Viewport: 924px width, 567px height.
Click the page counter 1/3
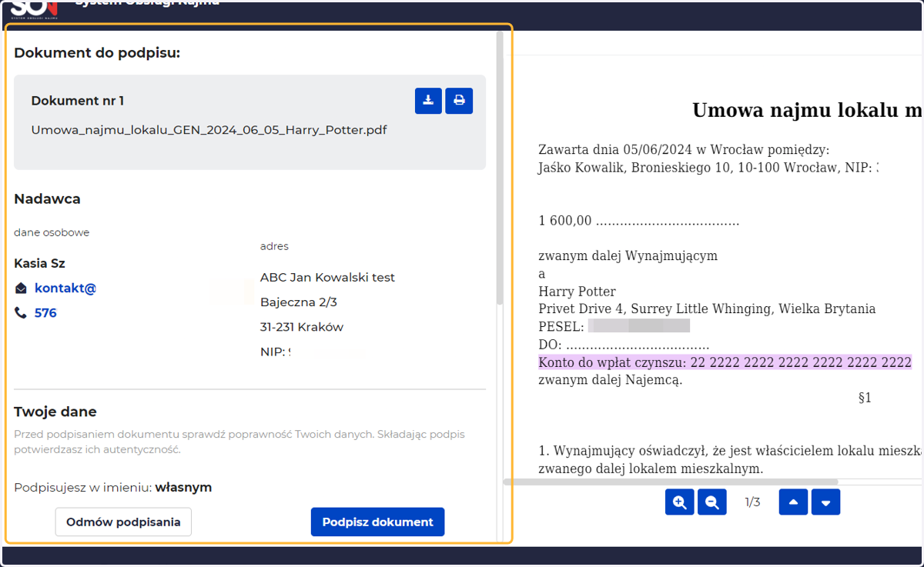tap(753, 502)
